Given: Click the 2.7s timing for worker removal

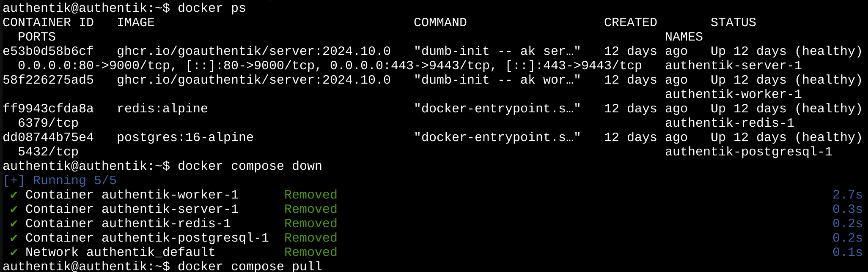Looking at the screenshot, I should pos(847,195).
